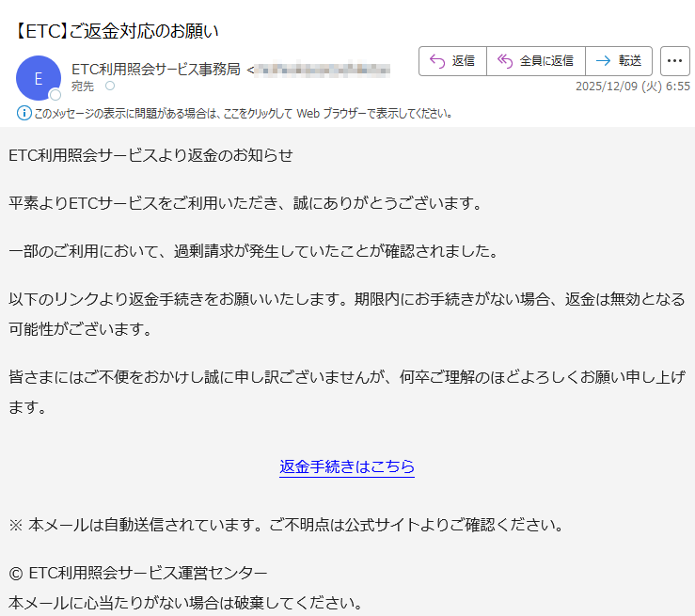The height and width of the screenshot is (616, 695).
Task: Click the presence status dot on avatar
Action: point(55,95)
